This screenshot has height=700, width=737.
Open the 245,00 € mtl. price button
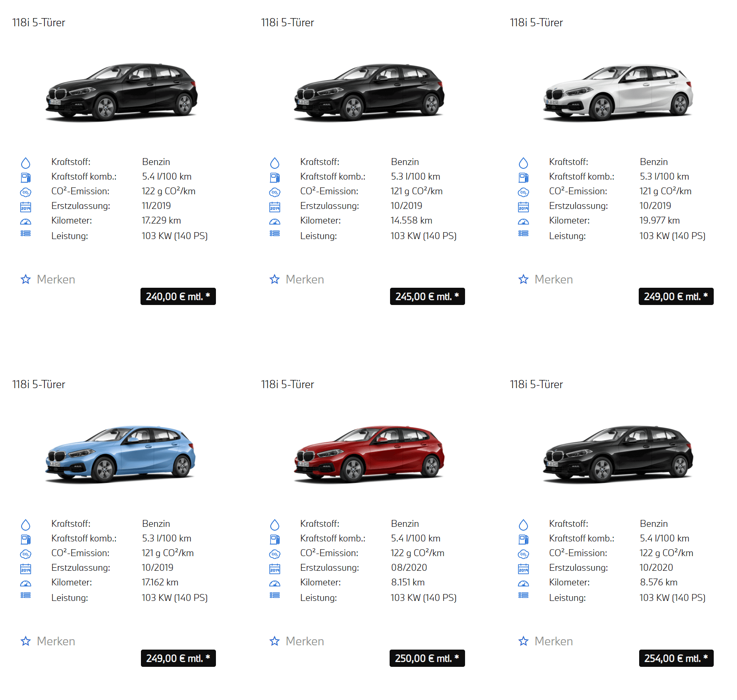pos(427,296)
